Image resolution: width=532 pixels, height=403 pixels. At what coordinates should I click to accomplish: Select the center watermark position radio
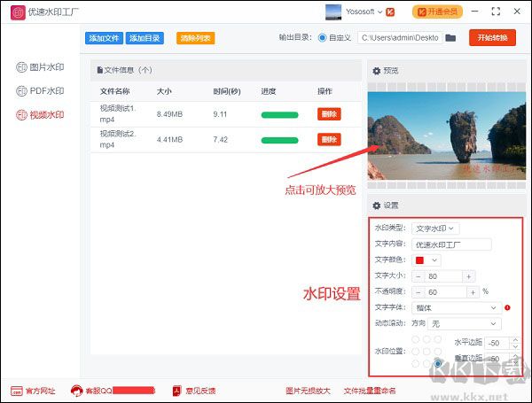[426, 351]
